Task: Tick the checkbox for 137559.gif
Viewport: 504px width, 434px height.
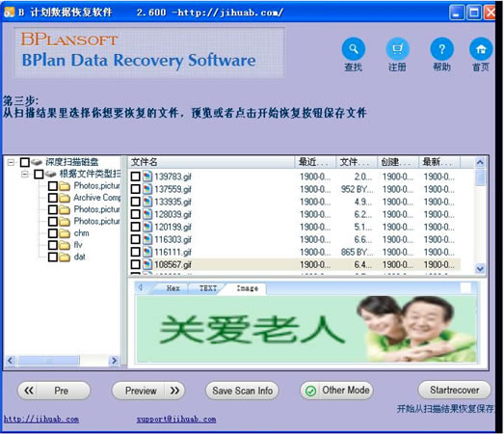Action: [135, 189]
